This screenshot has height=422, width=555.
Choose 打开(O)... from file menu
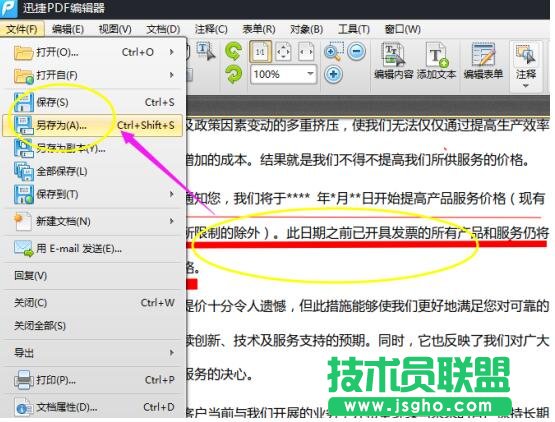click(93, 52)
